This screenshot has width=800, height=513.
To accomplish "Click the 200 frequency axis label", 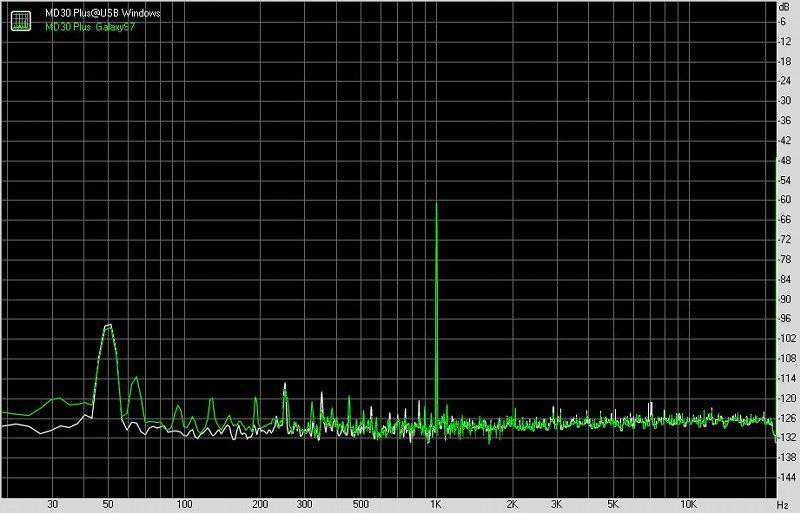I will [x=260, y=506].
